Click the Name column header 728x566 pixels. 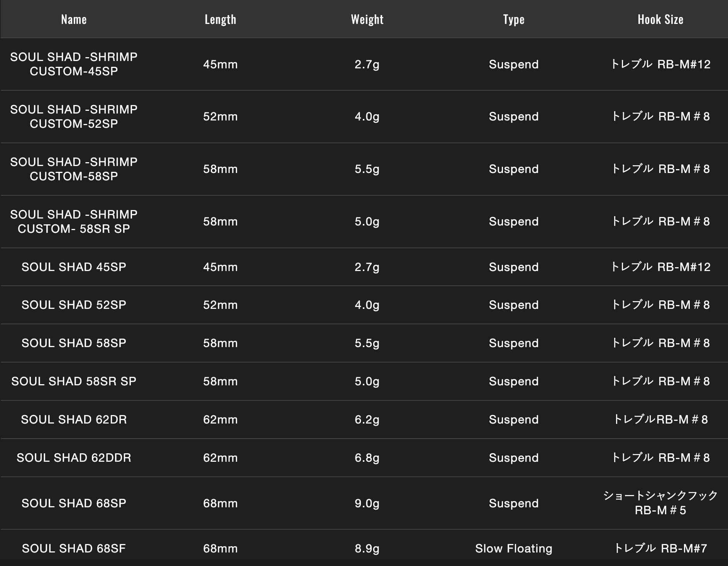tap(74, 19)
